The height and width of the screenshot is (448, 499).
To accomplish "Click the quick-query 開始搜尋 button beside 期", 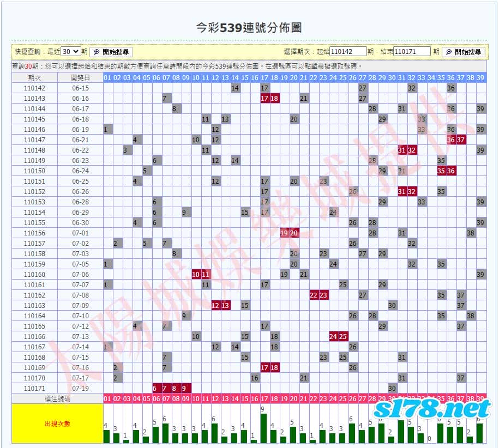I will (111, 52).
